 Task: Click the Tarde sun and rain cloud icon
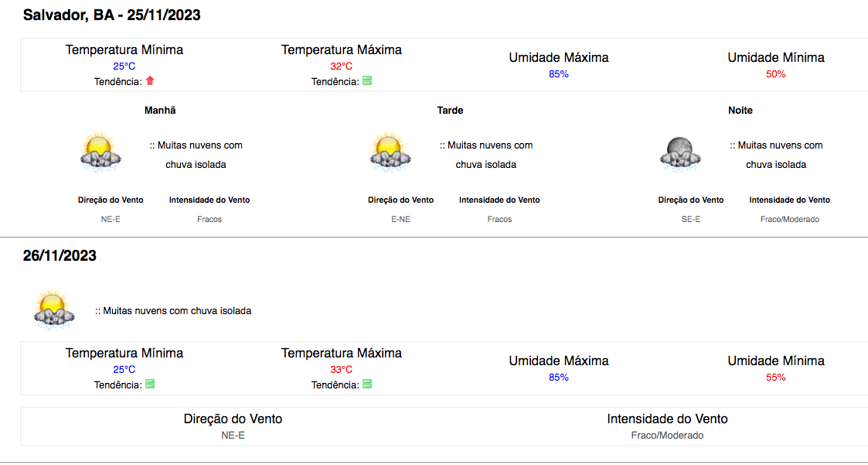click(x=390, y=152)
